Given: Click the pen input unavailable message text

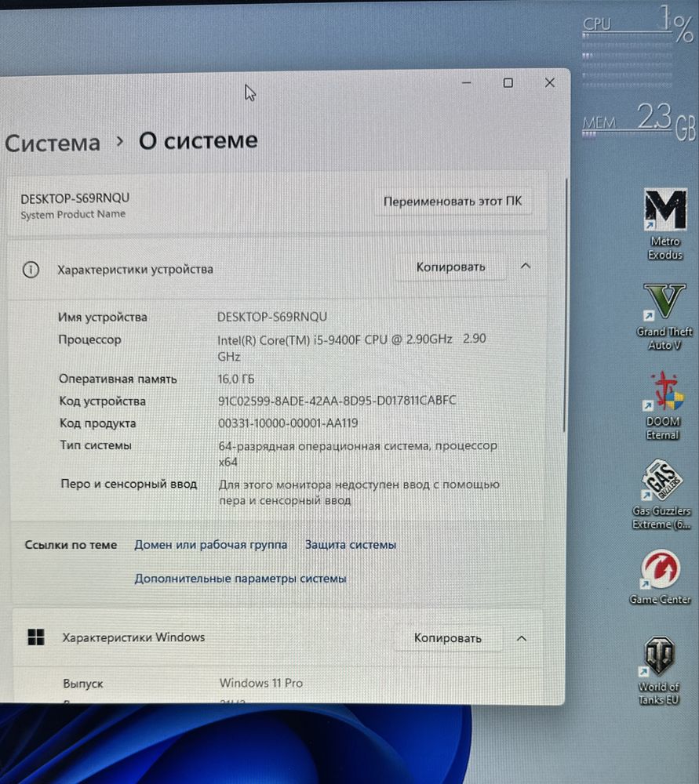Looking at the screenshot, I should [x=359, y=492].
